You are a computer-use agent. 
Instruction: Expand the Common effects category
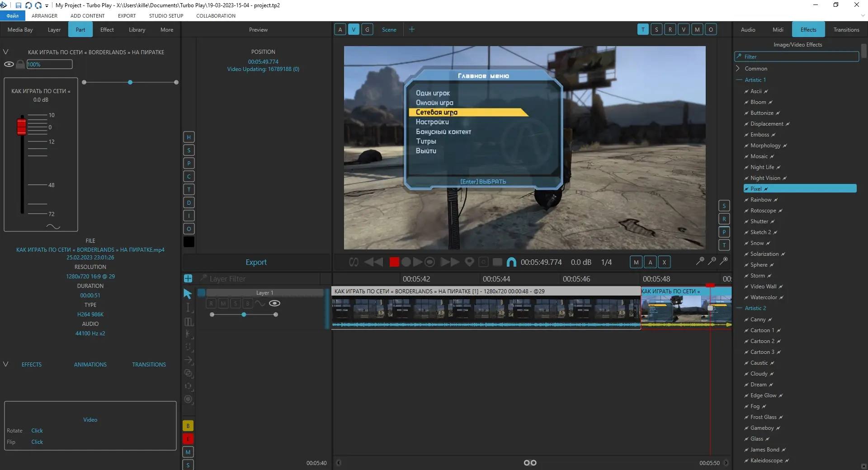click(x=738, y=68)
